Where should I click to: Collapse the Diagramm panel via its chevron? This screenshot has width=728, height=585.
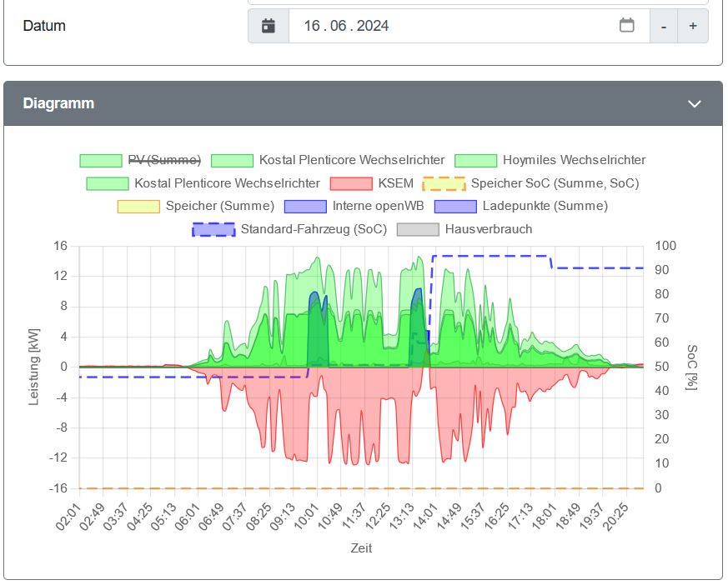point(694,104)
